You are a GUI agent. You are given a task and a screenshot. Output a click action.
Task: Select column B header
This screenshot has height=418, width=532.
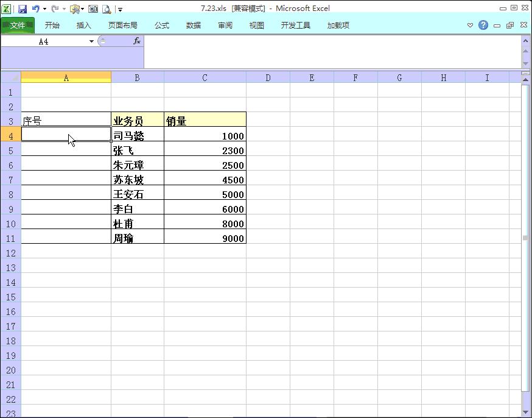tap(138, 77)
